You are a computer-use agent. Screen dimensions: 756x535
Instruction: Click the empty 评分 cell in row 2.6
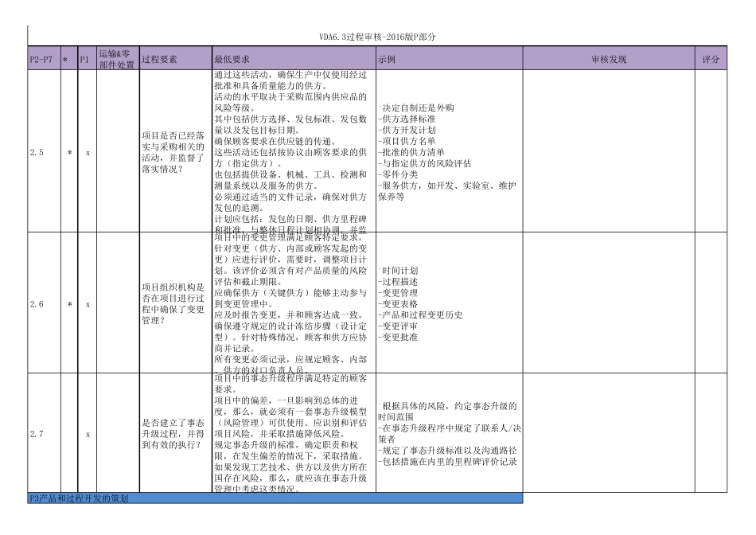711,303
